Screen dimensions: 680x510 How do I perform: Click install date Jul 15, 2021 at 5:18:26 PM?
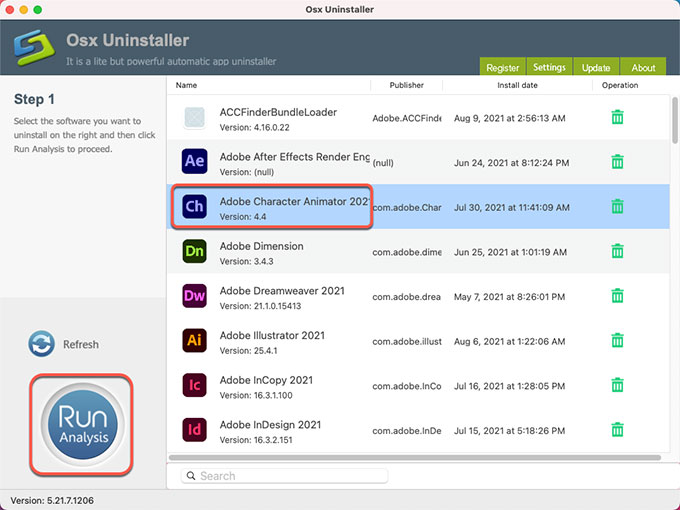tap(509, 431)
